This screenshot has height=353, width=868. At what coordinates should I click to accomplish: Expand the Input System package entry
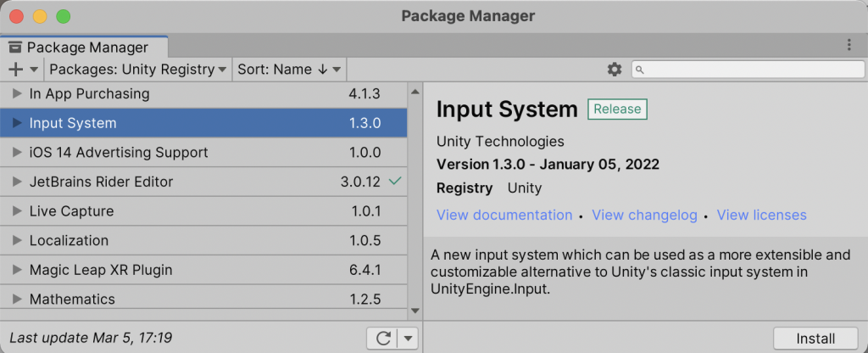coord(17,123)
